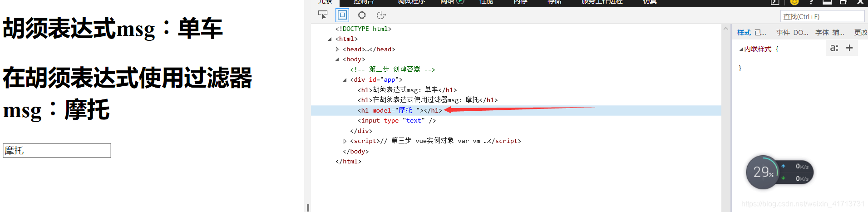Click the model attribute value 摩托
This screenshot has width=868, height=212.
[405, 110]
